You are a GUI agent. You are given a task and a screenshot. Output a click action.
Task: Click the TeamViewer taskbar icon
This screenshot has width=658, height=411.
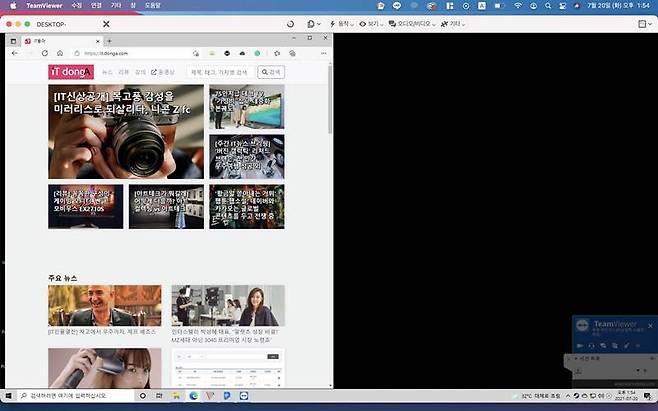coord(245,397)
